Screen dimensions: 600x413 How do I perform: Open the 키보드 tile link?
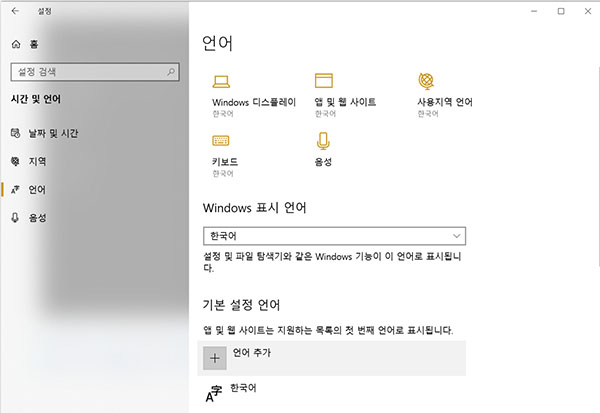pos(225,162)
